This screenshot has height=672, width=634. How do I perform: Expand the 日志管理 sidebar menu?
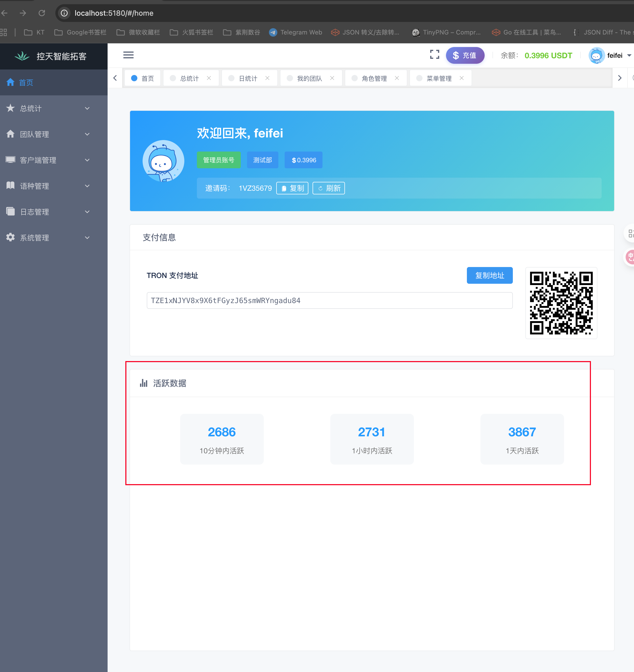click(x=47, y=212)
